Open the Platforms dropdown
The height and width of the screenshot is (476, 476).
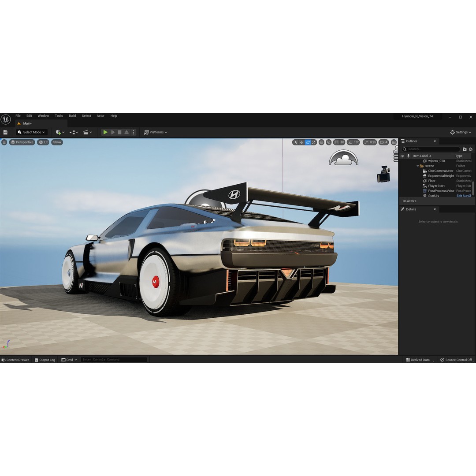pos(156,132)
